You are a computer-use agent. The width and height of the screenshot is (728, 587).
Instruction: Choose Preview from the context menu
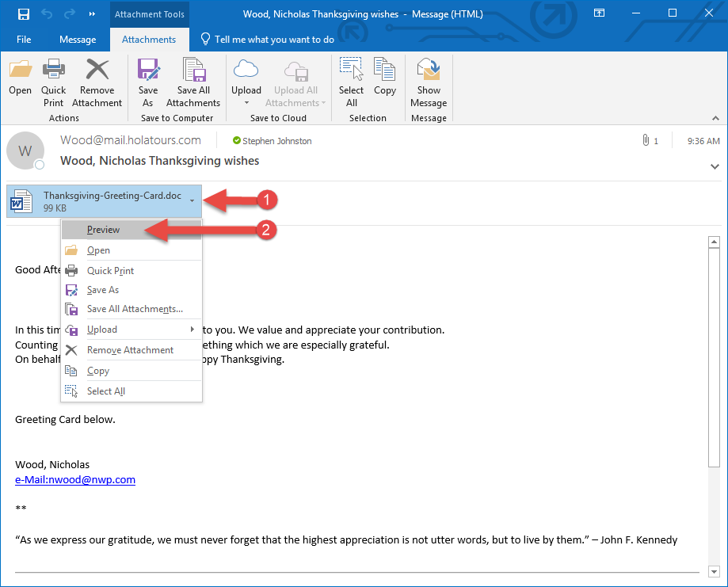(131, 230)
